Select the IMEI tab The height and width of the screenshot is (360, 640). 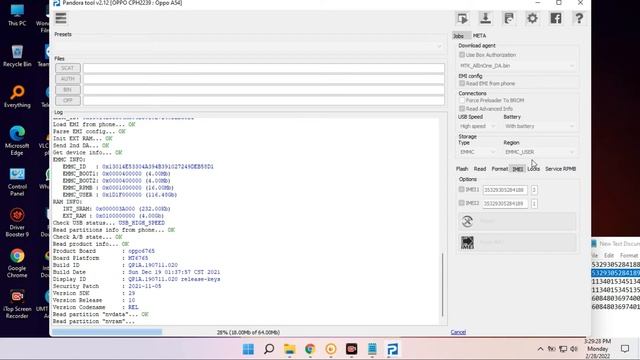pyautogui.click(x=518, y=169)
